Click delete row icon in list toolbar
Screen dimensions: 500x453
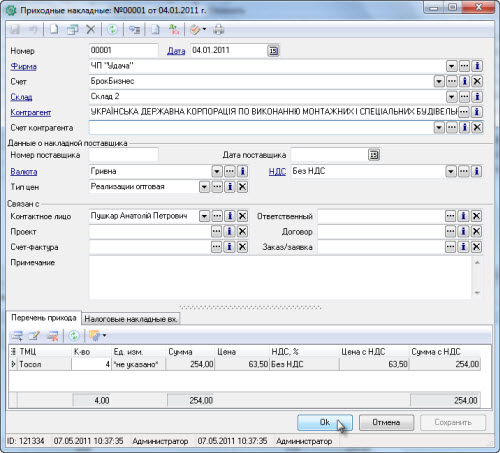(x=52, y=335)
